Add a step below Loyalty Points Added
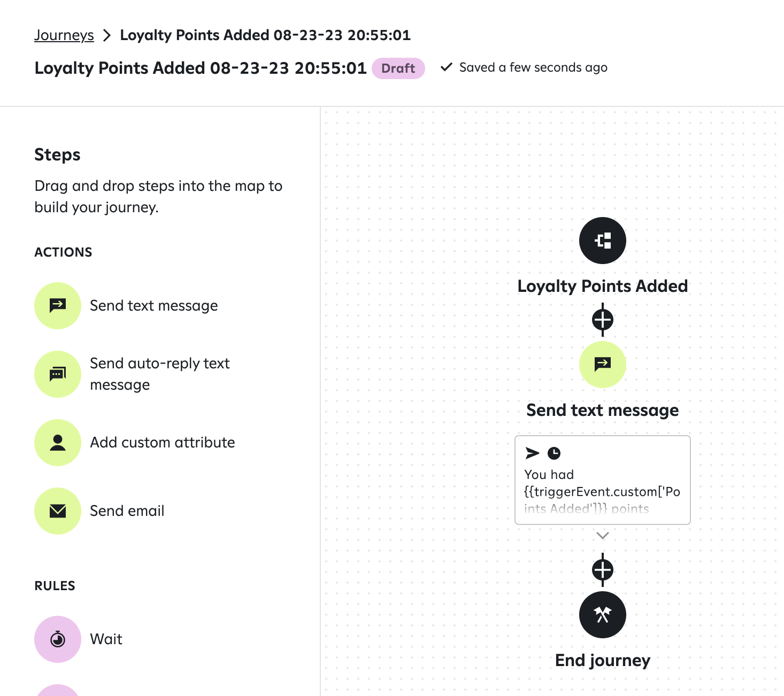Image resolution: width=784 pixels, height=696 pixels. coord(603,320)
